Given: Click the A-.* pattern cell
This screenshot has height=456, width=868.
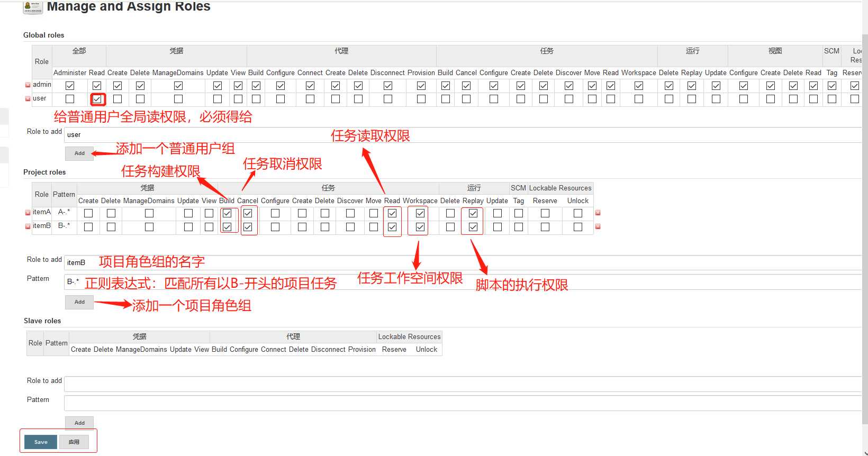Looking at the screenshot, I should click(x=64, y=212).
